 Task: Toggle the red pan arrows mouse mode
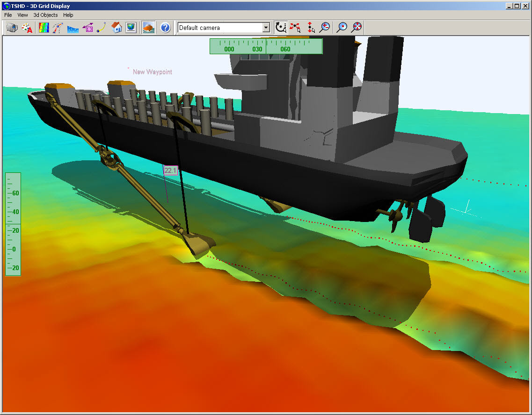(295, 28)
